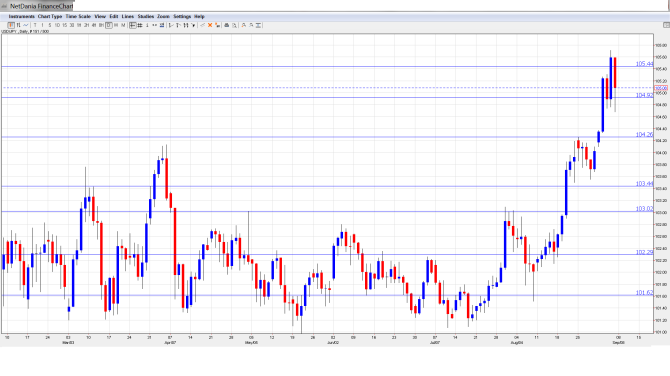Open the Help menu
670x376 pixels.
(x=199, y=16)
